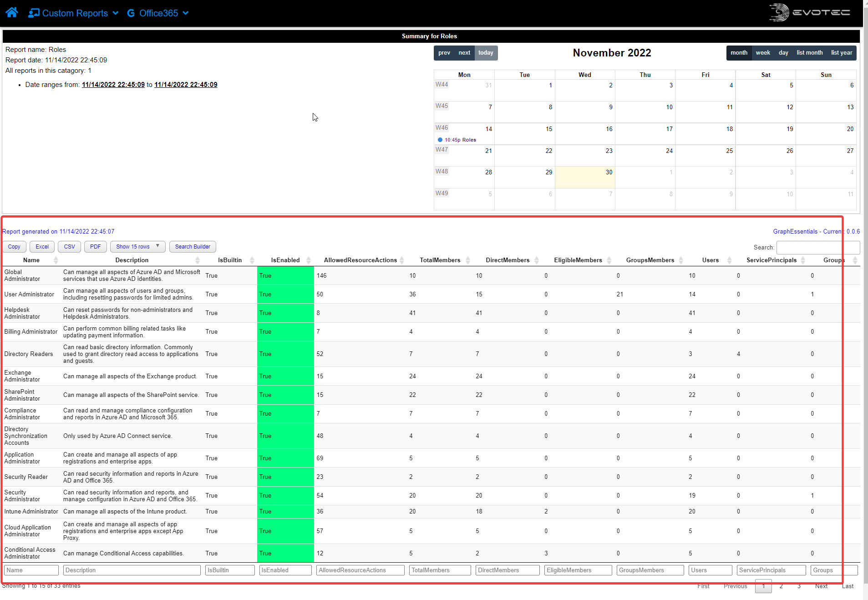Click the IsBuiltin column filter field
This screenshot has height=600, width=868.
(230, 570)
